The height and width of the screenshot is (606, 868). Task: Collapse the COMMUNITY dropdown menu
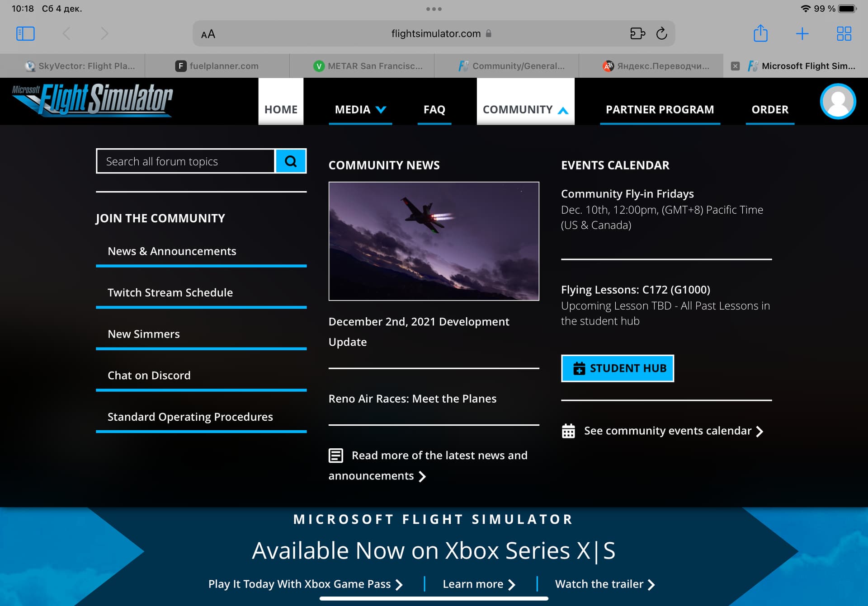[525, 109]
